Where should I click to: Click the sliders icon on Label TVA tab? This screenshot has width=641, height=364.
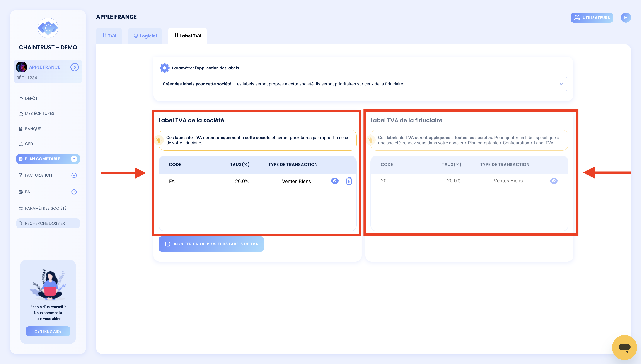click(x=177, y=35)
